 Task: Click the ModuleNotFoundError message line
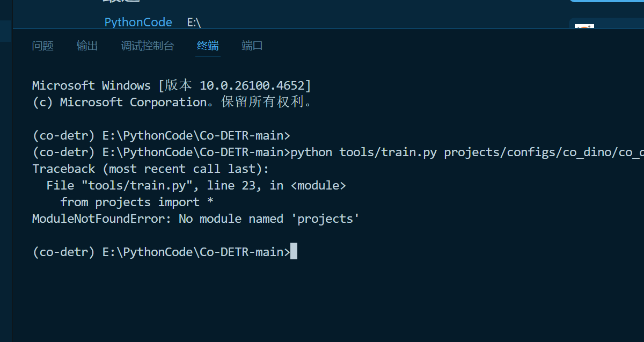195,219
